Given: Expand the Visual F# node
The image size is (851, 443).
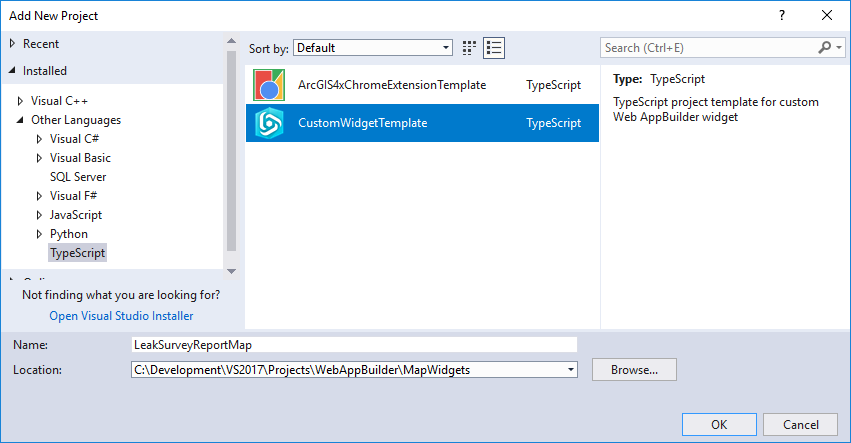Looking at the screenshot, I should [x=39, y=195].
